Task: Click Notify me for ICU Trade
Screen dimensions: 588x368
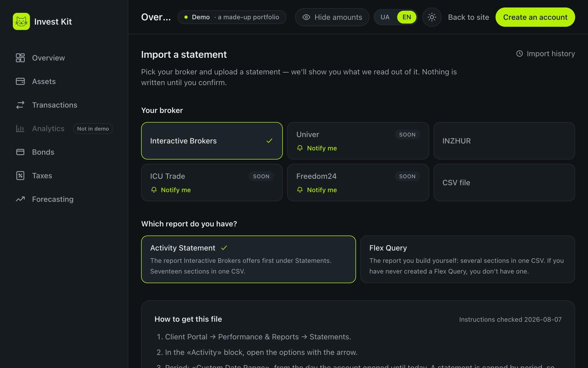Action: (171, 190)
